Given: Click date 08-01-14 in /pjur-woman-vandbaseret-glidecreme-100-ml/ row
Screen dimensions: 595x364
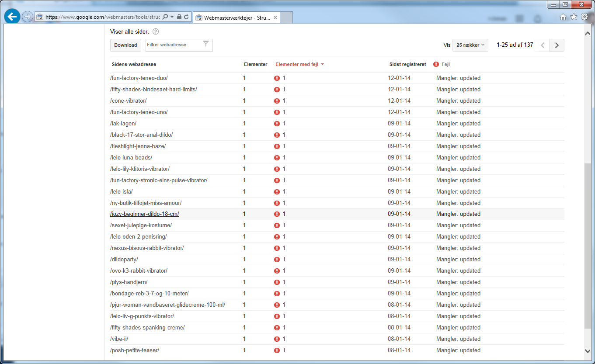Looking at the screenshot, I should pos(399,305).
